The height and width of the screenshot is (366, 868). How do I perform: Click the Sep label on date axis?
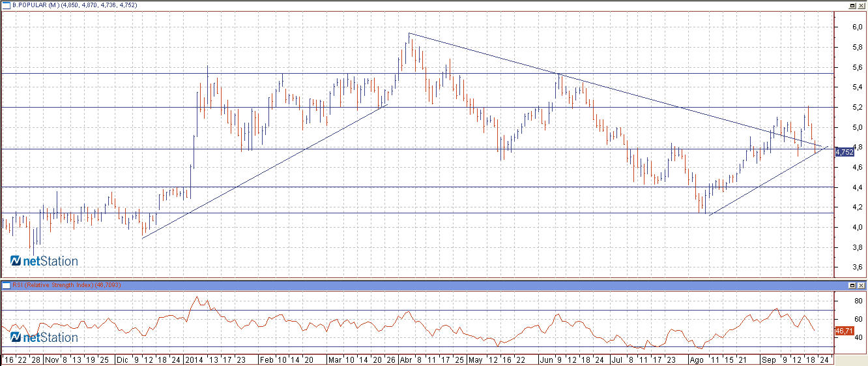click(x=768, y=359)
